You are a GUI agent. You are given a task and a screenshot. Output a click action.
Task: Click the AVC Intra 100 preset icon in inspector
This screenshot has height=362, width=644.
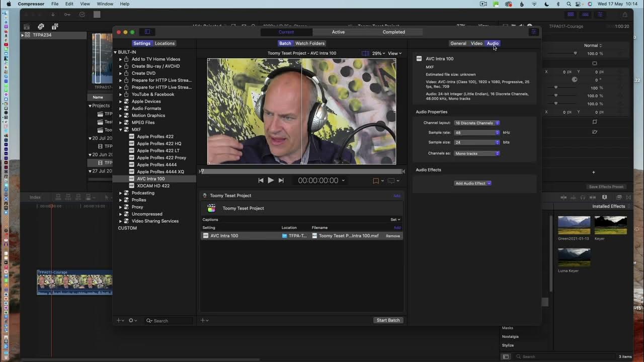pos(419,59)
